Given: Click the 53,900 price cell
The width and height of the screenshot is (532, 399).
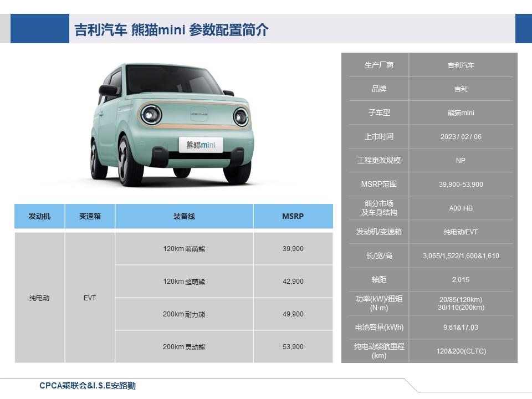Looking at the screenshot, I should pyautogui.click(x=293, y=347).
